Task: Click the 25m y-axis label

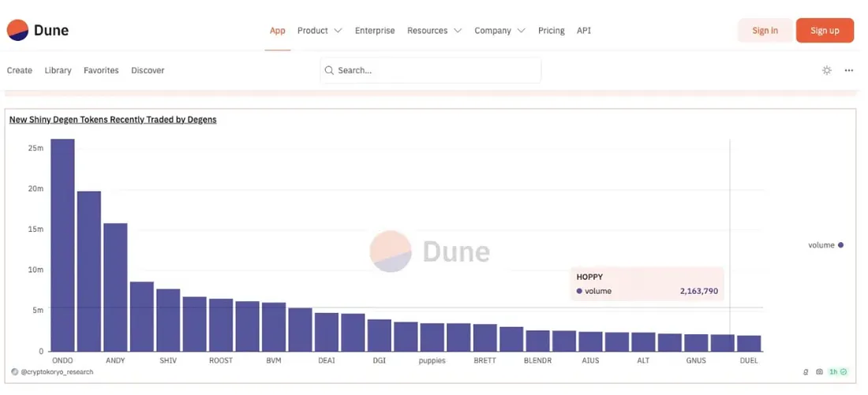Action: (x=36, y=148)
